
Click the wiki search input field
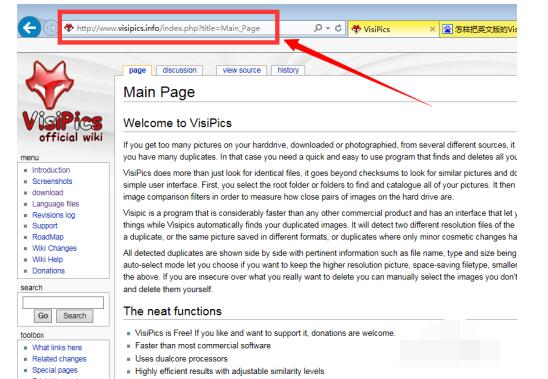click(x=63, y=302)
